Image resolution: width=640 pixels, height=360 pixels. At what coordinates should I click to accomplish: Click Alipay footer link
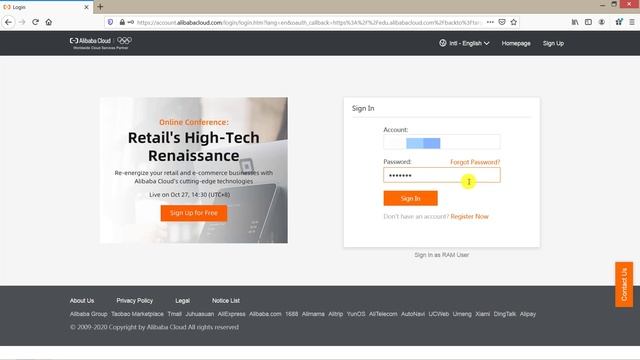coord(528,314)
